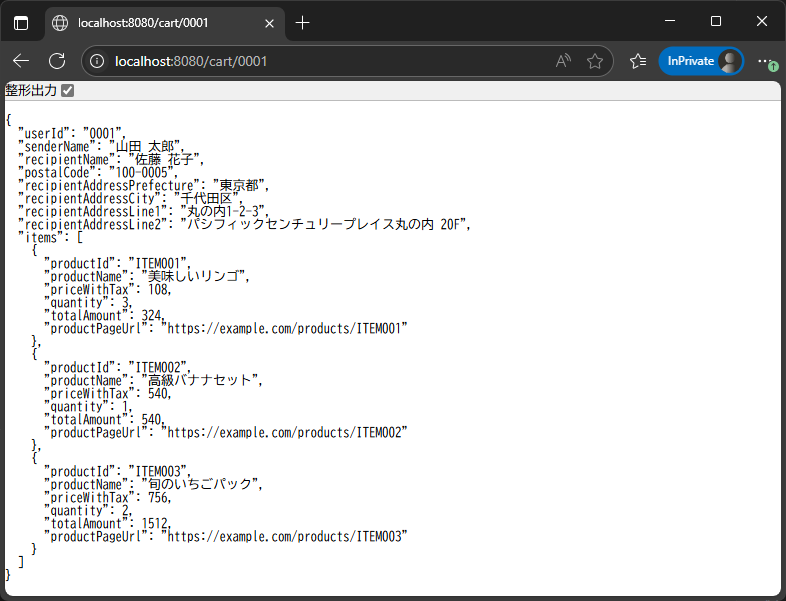This screenshot has height=601, width=786.
Task: Open Settings and more ellipsis menu
Action: coord(765,61)
